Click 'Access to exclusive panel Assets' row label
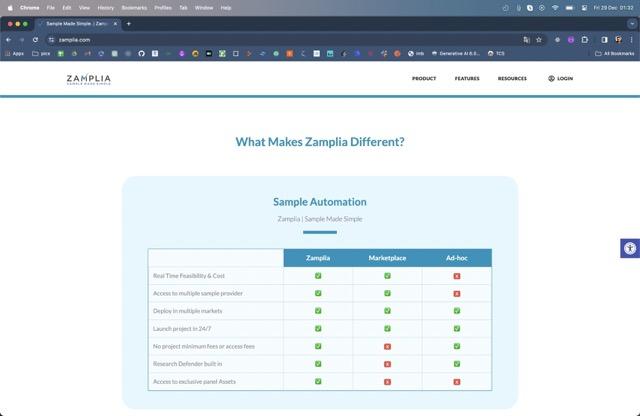This screenshot has width=640, height=416. [194, 382]
